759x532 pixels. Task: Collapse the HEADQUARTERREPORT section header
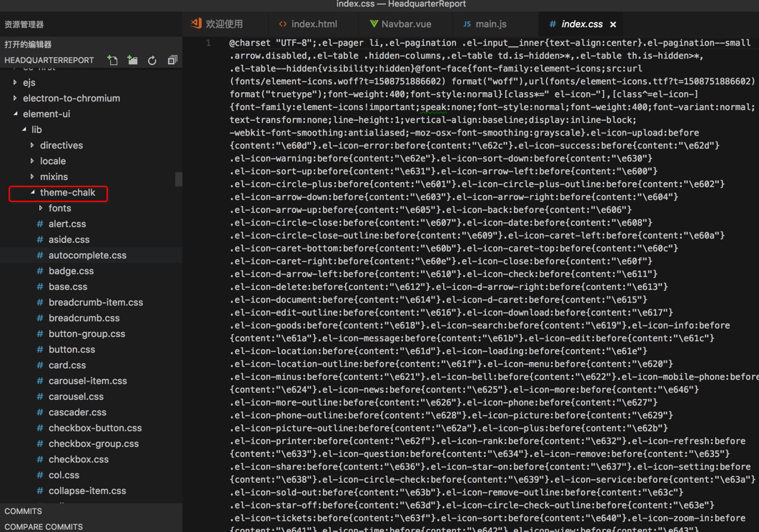[x=49, y=60]
